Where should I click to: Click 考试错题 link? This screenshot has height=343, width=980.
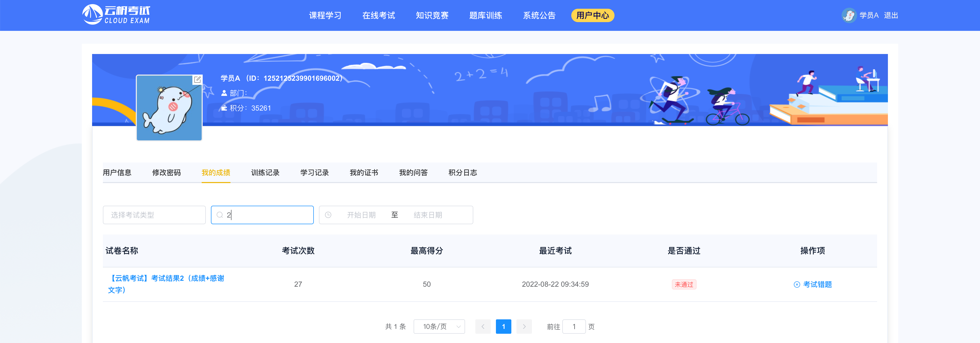point(817,284)
